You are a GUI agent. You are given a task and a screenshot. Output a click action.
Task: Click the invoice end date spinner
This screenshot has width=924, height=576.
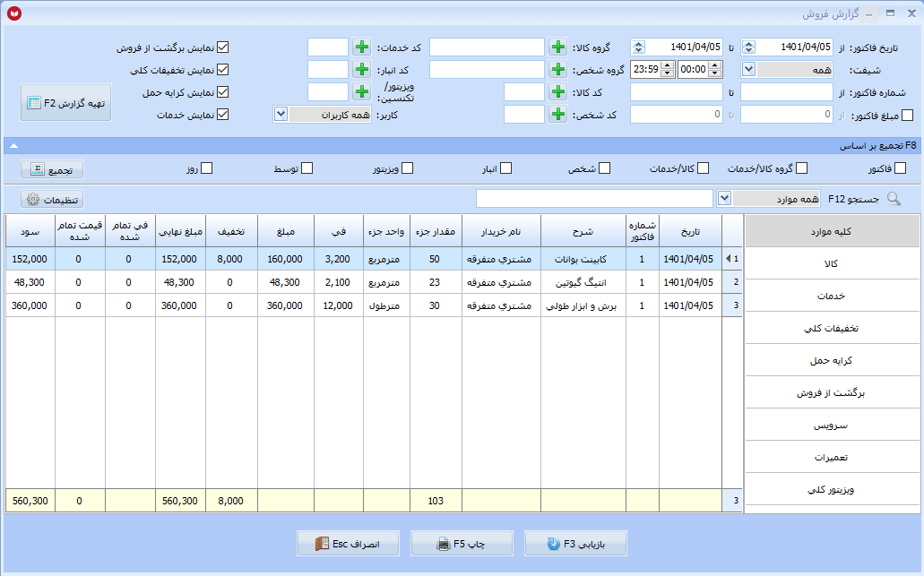638,47
